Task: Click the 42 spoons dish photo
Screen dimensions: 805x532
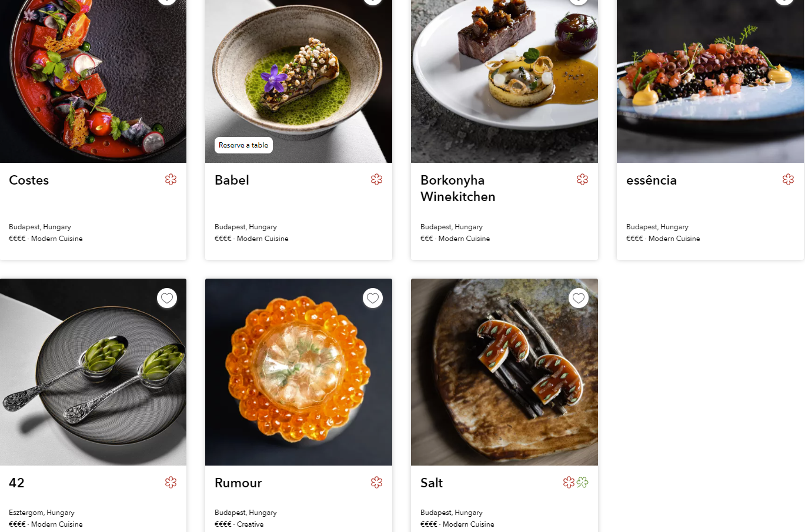Action: click(x=93, y=372)
